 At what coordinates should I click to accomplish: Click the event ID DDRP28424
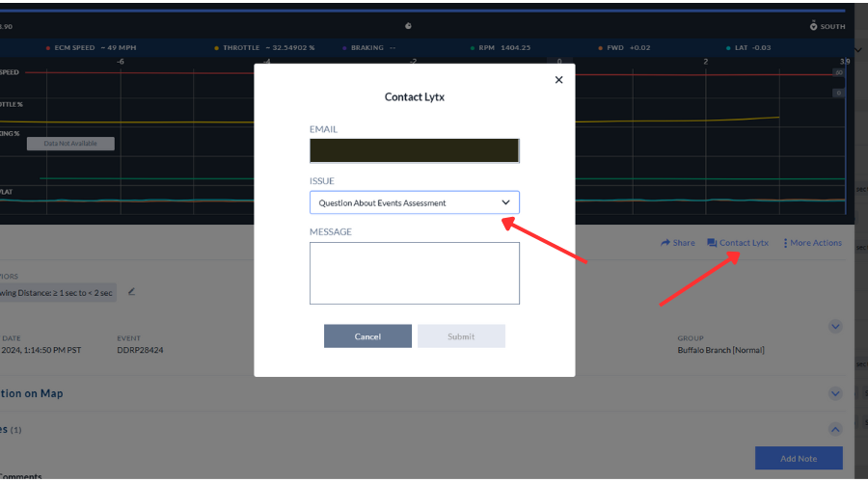(x=140, y=350)
